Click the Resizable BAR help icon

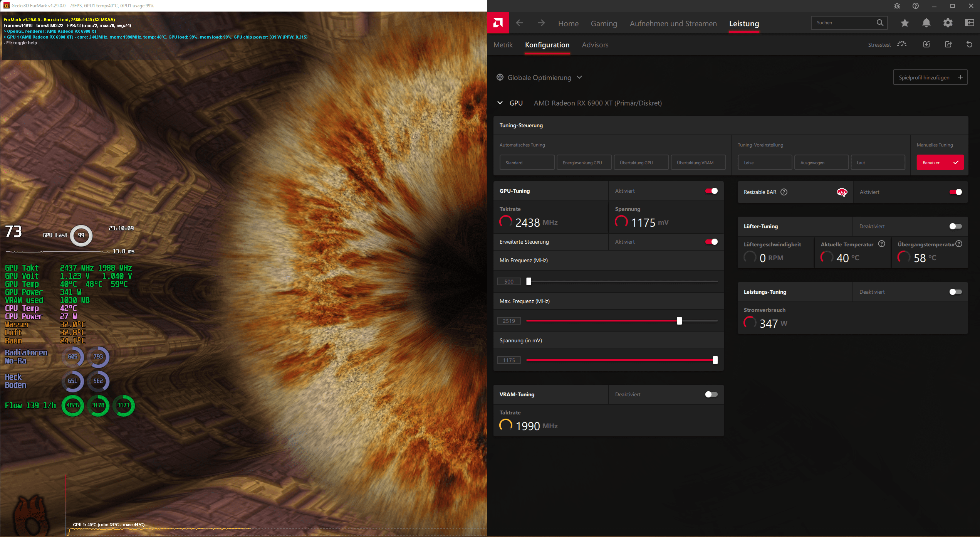pos(784,192)
